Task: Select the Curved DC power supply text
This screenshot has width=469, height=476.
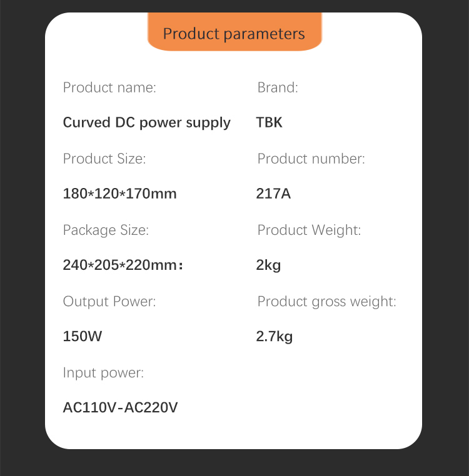Action: [147, 122]
